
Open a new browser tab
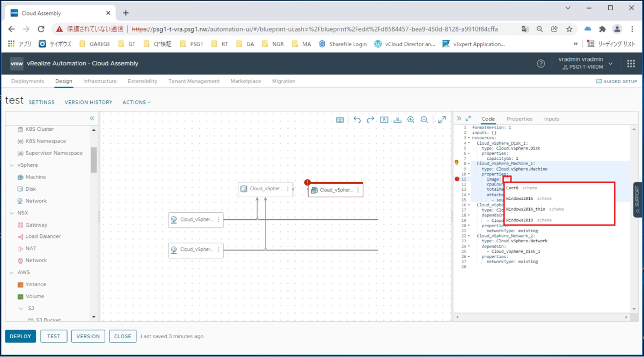[x=126, y=13]
